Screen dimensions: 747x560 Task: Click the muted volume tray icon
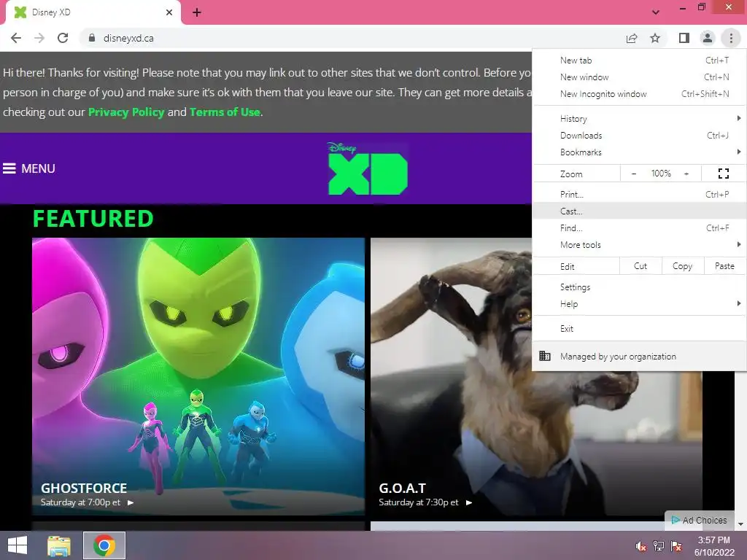pyautogui.click(x=641, y=546)
